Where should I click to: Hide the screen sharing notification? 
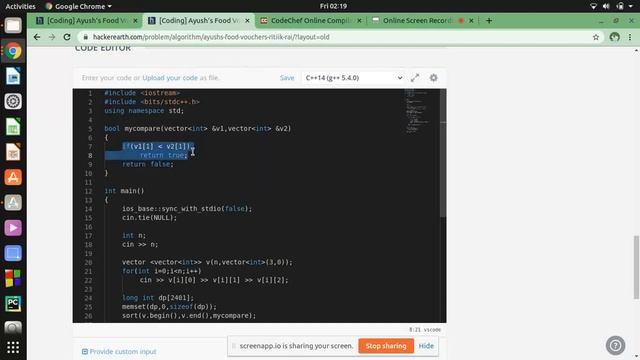426,346
